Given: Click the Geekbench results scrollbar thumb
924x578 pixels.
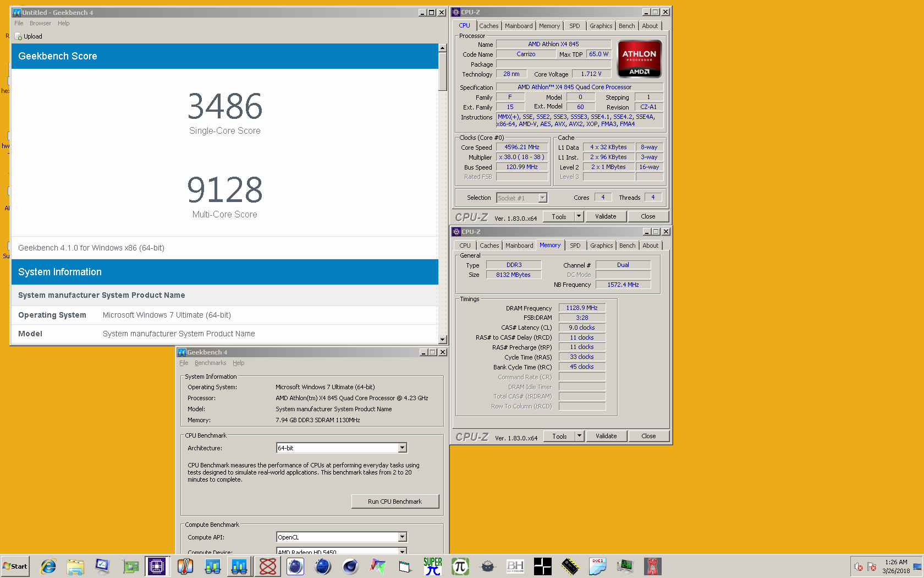Looking at the screenshot, I should point(442,72).
